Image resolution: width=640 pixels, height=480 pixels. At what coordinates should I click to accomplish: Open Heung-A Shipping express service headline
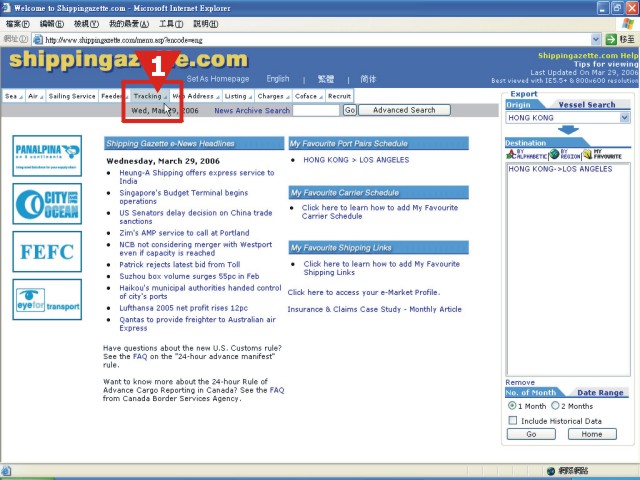click(197, 177)
